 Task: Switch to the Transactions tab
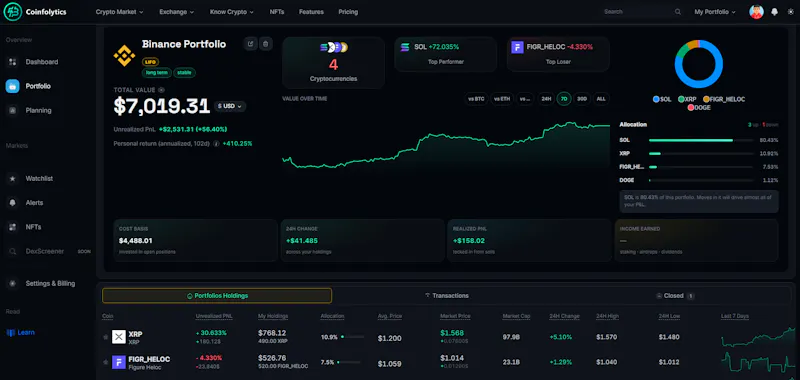tap(446, 296)
